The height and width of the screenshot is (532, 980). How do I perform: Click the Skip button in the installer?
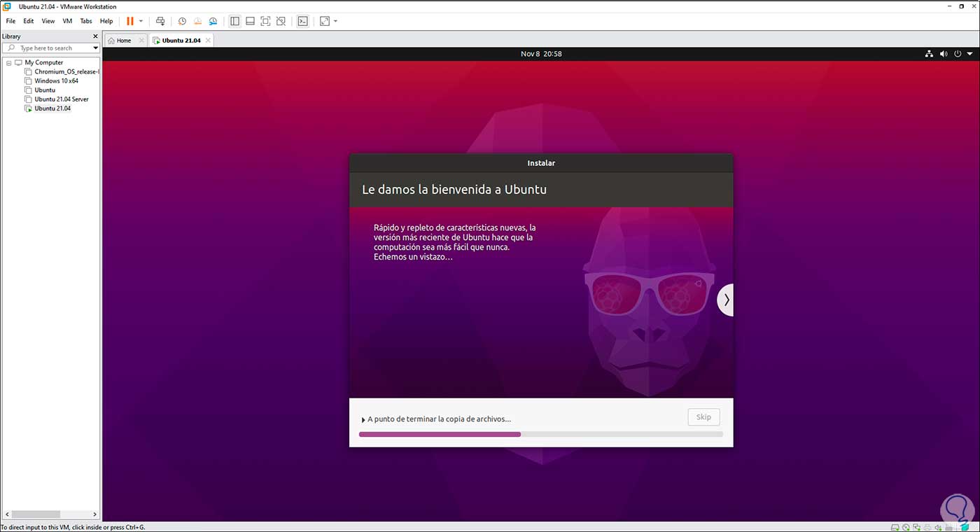pos(703,417)
